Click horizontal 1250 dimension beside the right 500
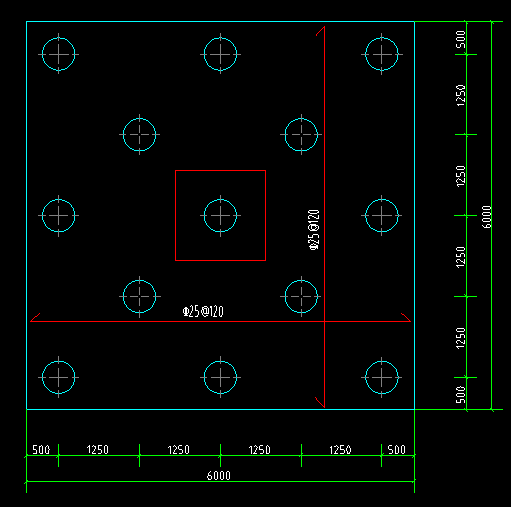This screenshot has width=511, height=507. [x=340, y=450]
